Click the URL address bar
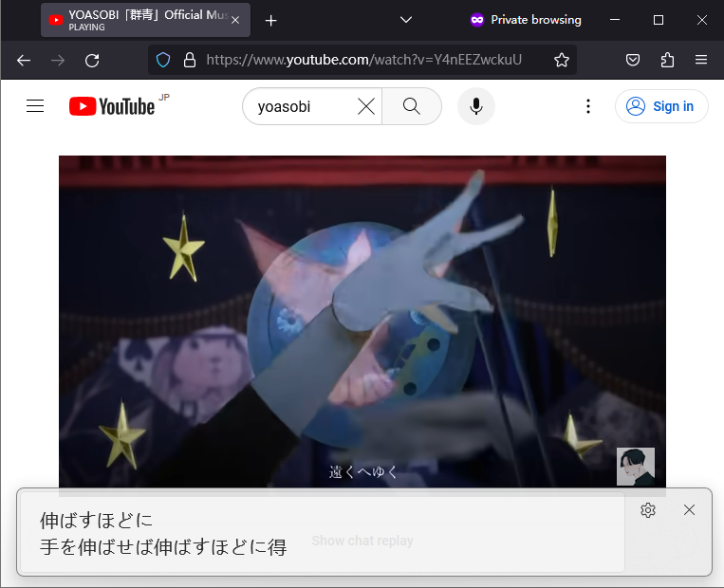724x588 pixels. pos(363,60)
